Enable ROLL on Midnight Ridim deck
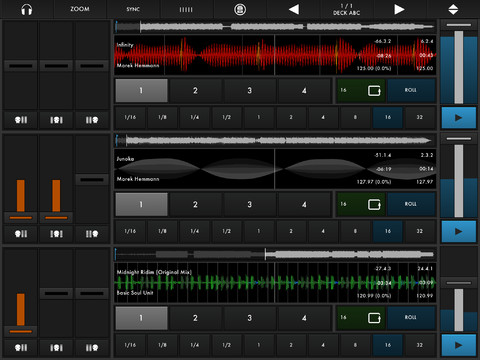Screen dimensions: 480x360 pyautogui.click(x=411, y=318)
